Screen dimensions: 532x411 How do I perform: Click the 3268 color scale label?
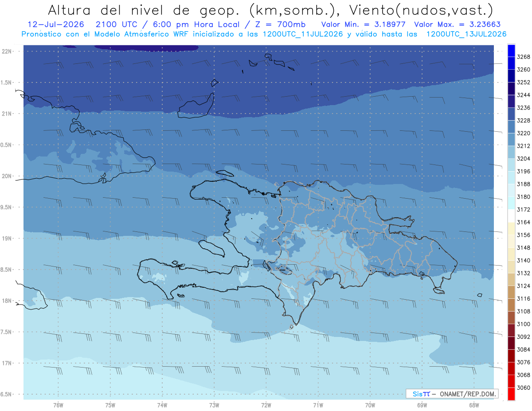(524, 57)
